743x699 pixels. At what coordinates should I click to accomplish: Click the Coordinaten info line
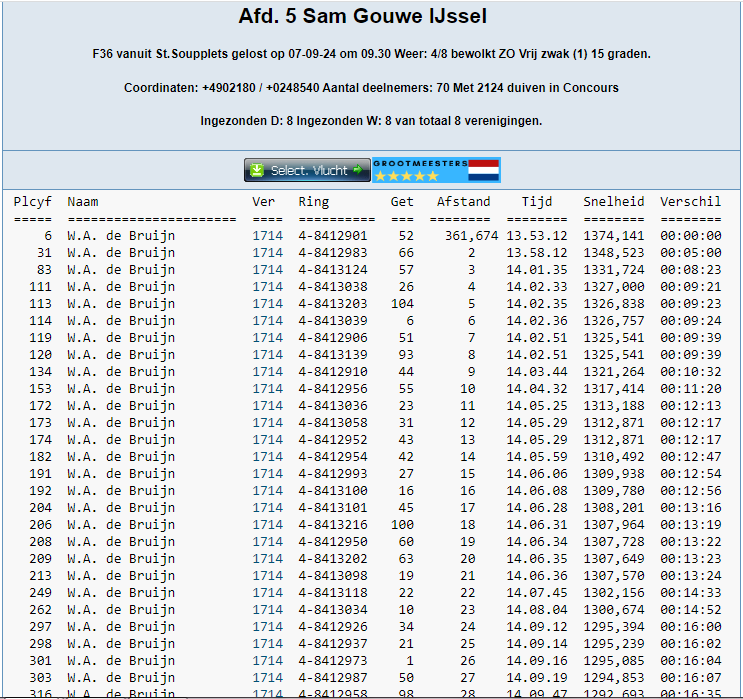coord(371,88)
